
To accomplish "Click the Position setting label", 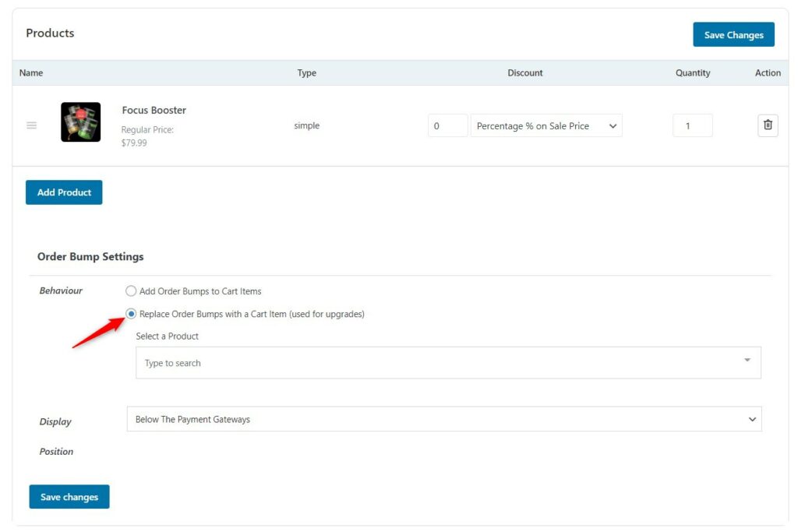I will (56, 451).
